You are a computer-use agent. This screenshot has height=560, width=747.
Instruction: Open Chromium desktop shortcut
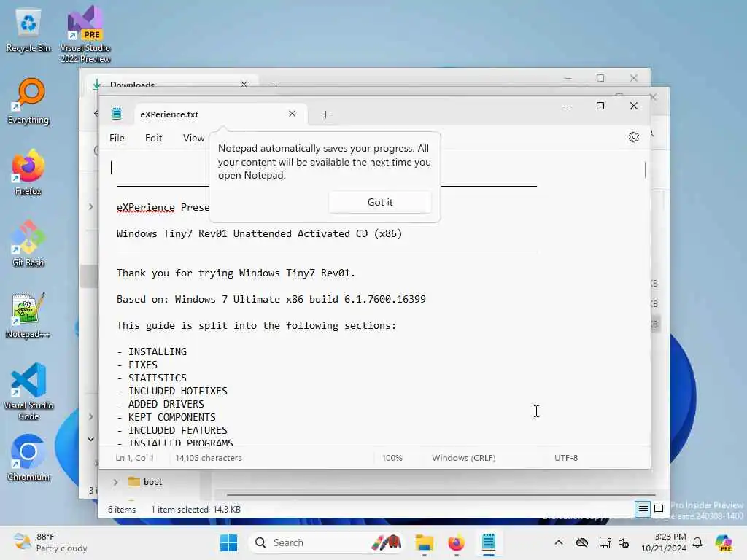coord(28,458)
